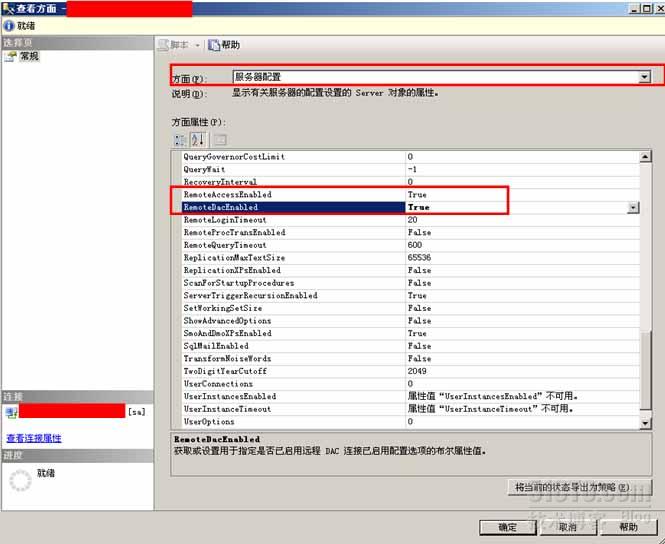Click the value 600 of RemoteQueryTimeout
The width and height of the screenshot is (665, 544).
[x=415, y=245]
